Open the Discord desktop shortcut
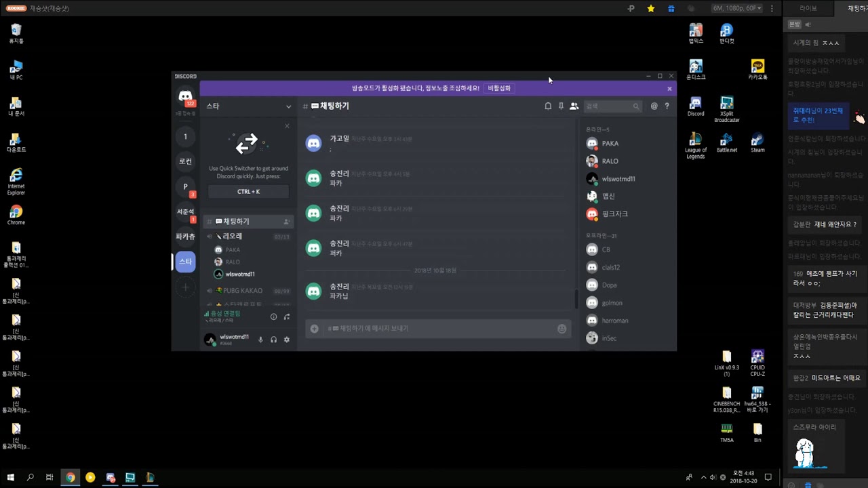Viewport: 868px width, 488px height. tap(695, 106)
